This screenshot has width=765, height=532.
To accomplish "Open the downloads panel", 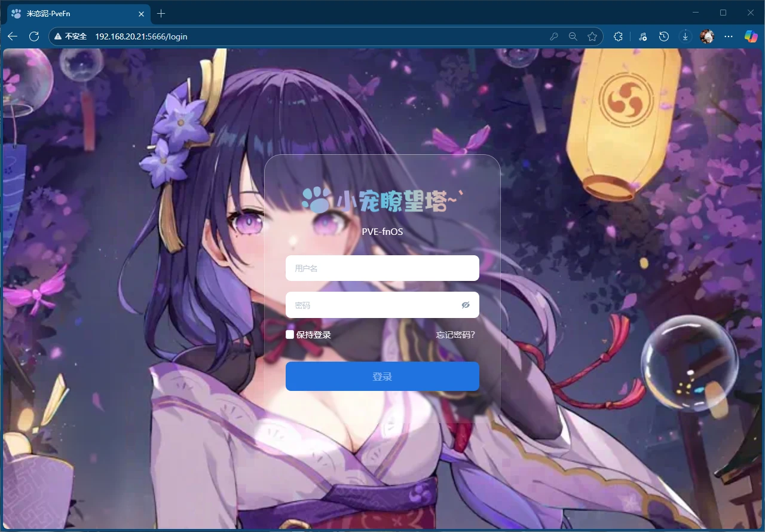I will coord(686,36).
